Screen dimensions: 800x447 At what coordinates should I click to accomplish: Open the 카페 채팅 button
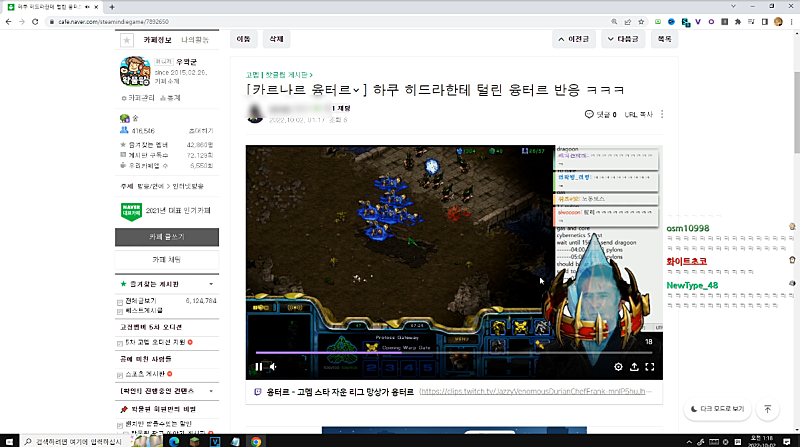pos(167,260)
